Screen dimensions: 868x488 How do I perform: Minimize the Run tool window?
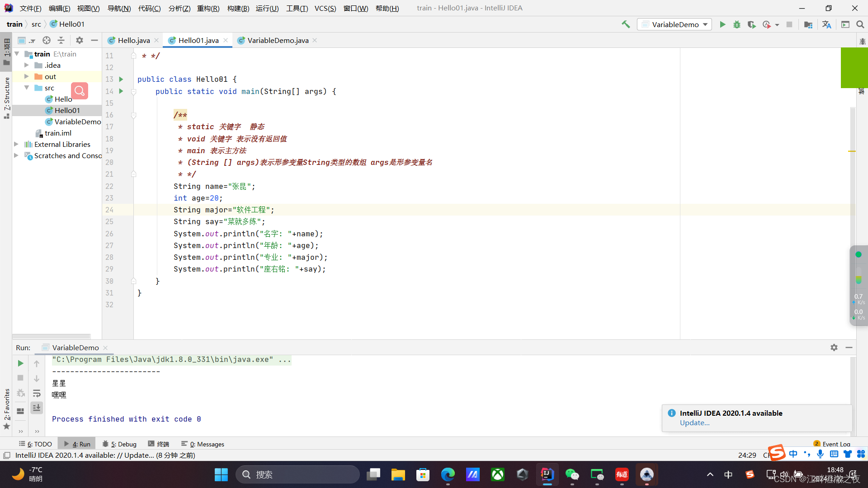849,347
